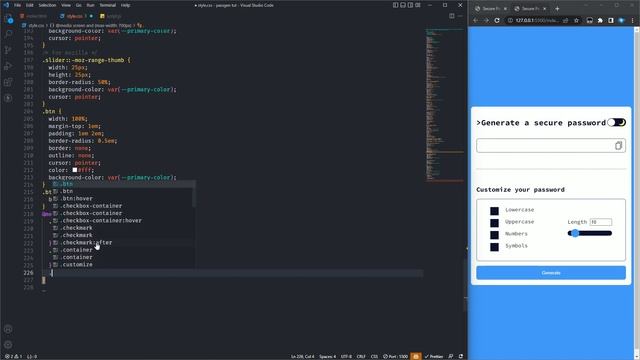Open the Selection menu
640x360 pixels.
point(47,5)
